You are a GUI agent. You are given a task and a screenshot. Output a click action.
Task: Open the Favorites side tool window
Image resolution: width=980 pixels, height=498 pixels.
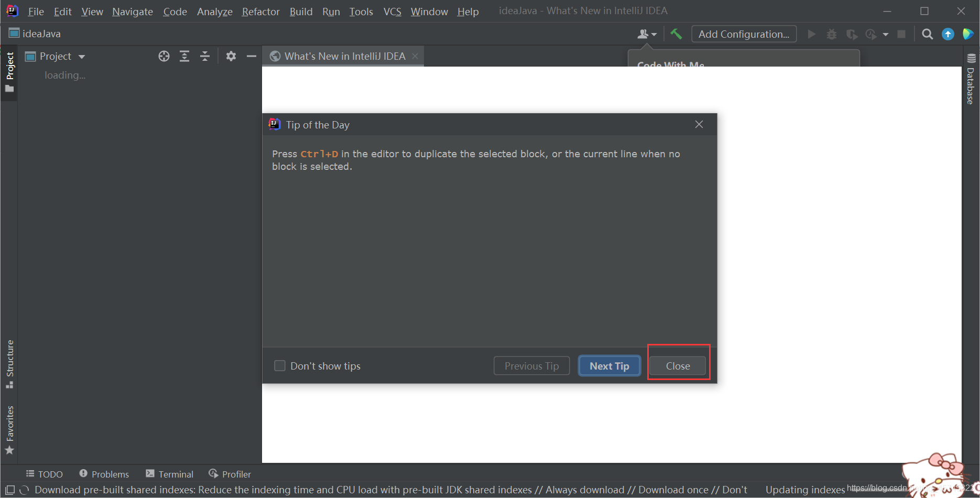pos(9,430)
